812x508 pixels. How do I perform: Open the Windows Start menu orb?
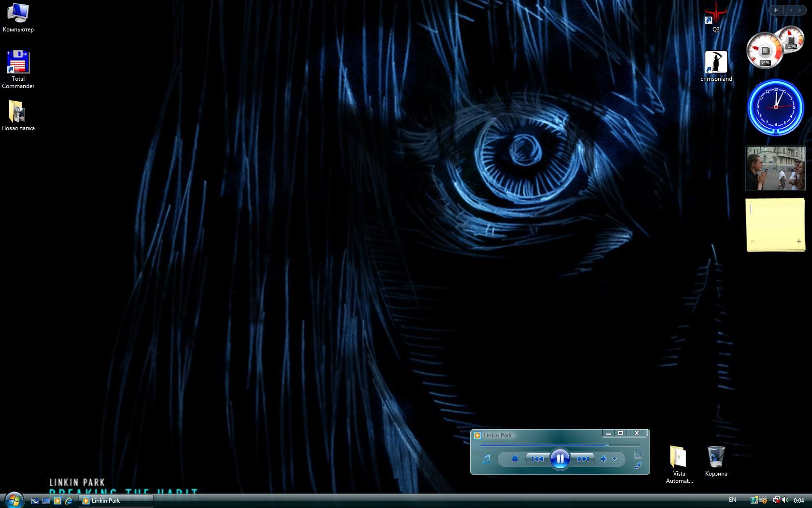pyautogui.click(x=14, y=500)
